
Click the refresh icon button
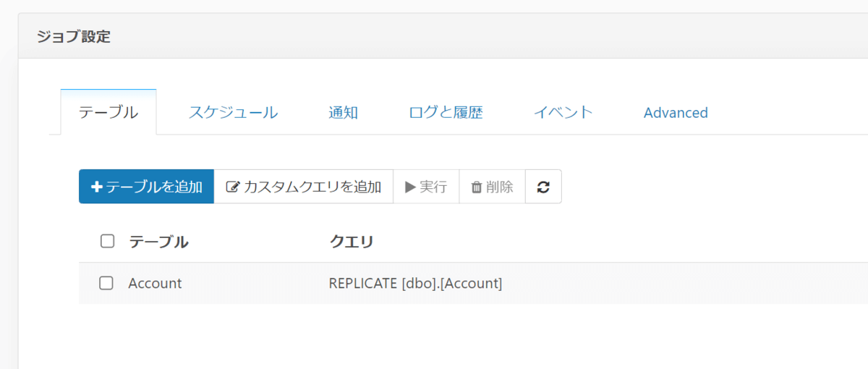click(x=543, y=187)
